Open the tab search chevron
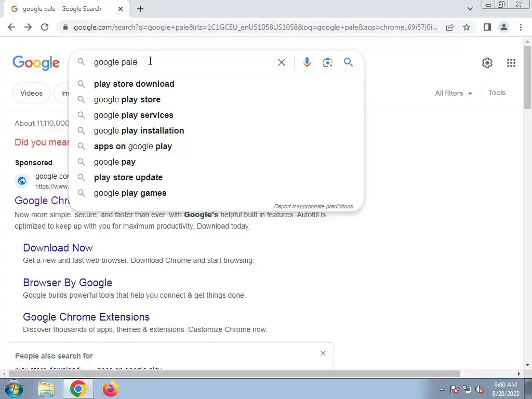Image resolution: width=532 pixels, height=399 pixels. 470,9
